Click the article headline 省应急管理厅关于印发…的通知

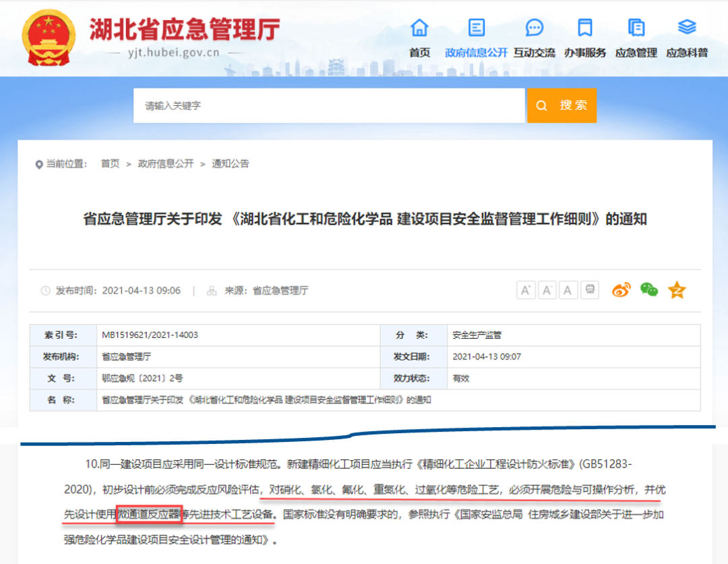pos(365,219)
